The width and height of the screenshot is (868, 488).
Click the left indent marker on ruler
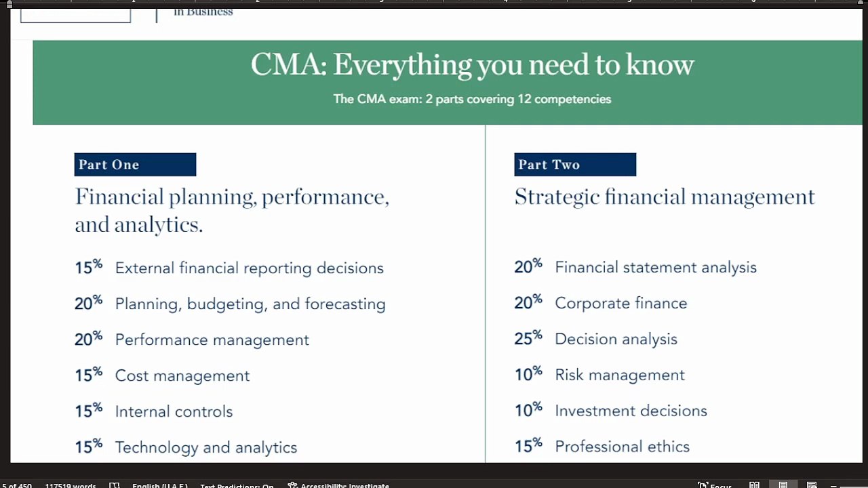(9, 4)
